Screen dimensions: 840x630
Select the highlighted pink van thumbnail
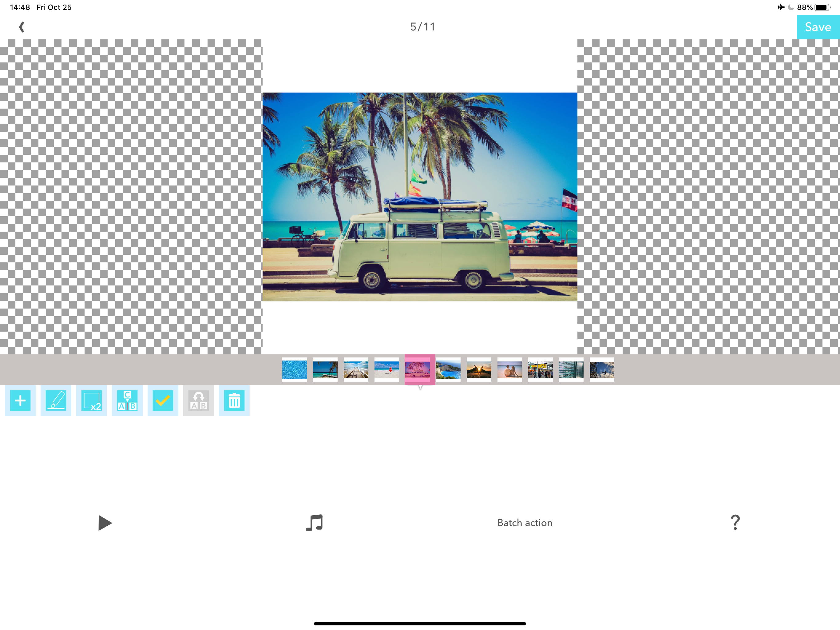tap(420, 370)
